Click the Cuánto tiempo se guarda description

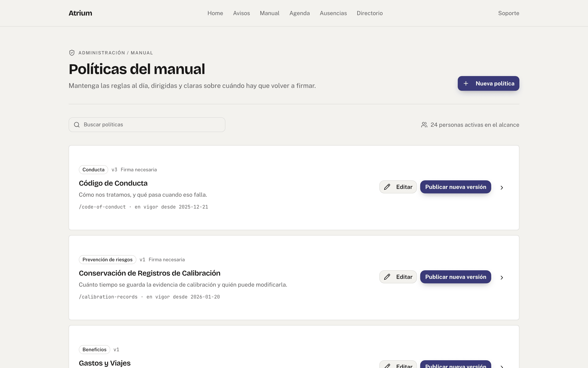coord(183,285)
